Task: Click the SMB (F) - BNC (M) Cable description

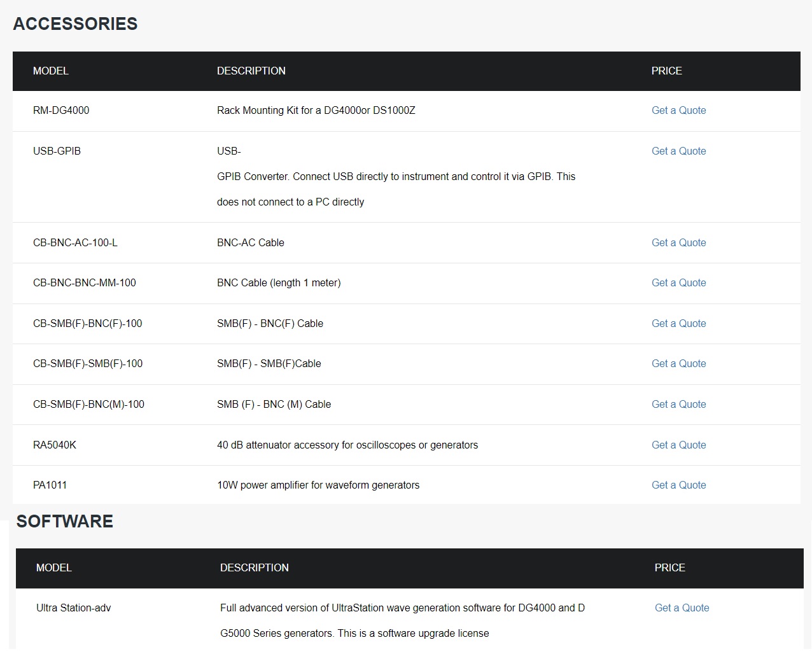Action: [x=274, y=404]
